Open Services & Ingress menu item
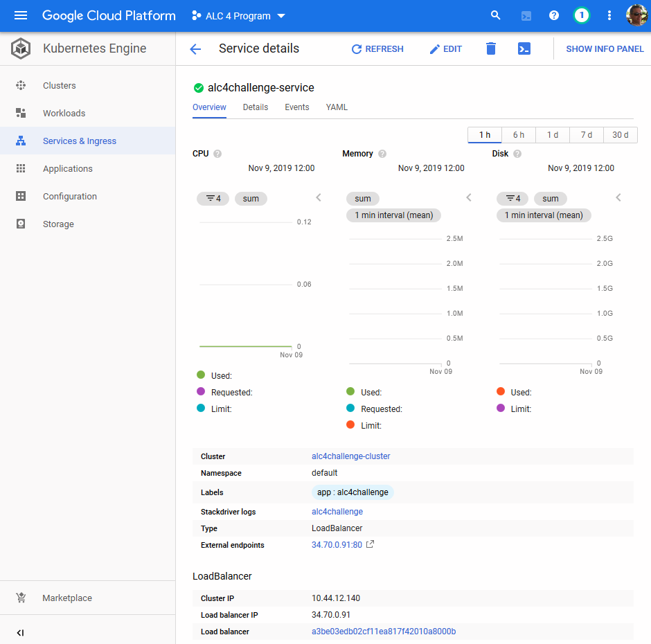 pyautogui.click(x=87, y=141)
